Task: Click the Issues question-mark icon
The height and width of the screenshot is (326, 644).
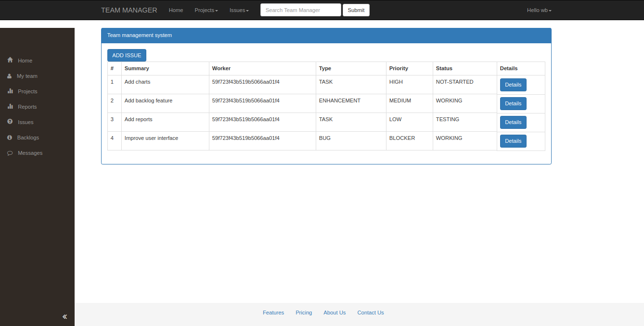Action: (10, 122)
